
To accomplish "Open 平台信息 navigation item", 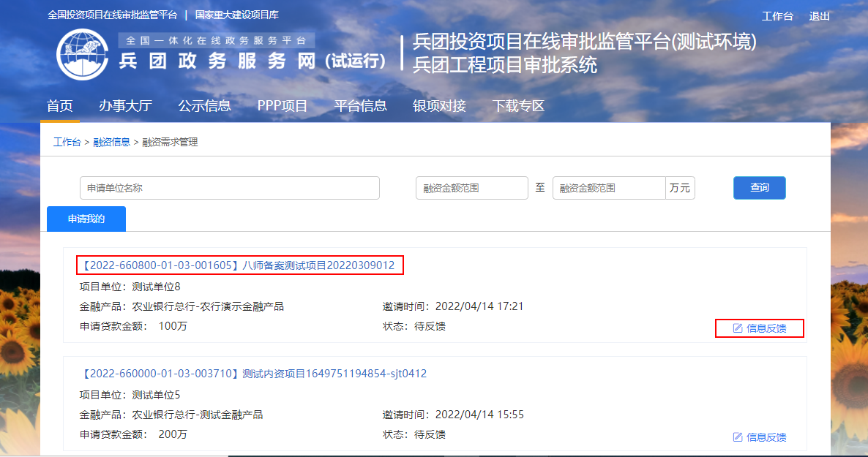I will click(360, 106).
